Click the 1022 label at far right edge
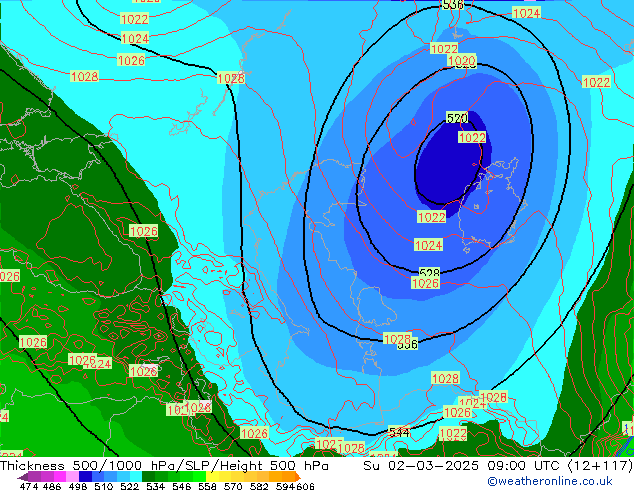This screenshot has width=634, height=490. (596, 82)
